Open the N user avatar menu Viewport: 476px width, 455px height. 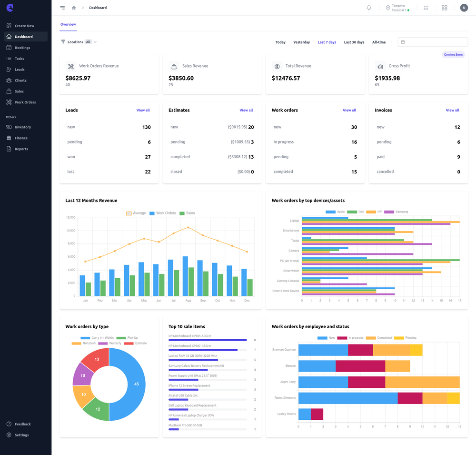coord(464,8)
